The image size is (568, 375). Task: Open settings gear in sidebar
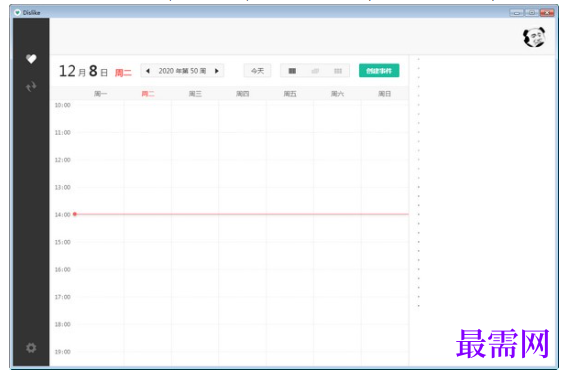(31, 348)
